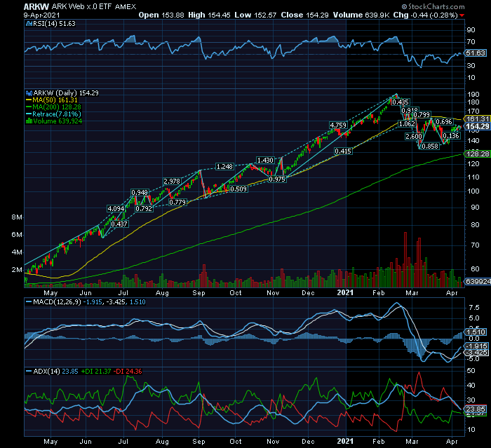Click the 4.094 retracement label
The width and height of the screenshot is (491, 448).
pyautogui.click(x=116, y=209)
